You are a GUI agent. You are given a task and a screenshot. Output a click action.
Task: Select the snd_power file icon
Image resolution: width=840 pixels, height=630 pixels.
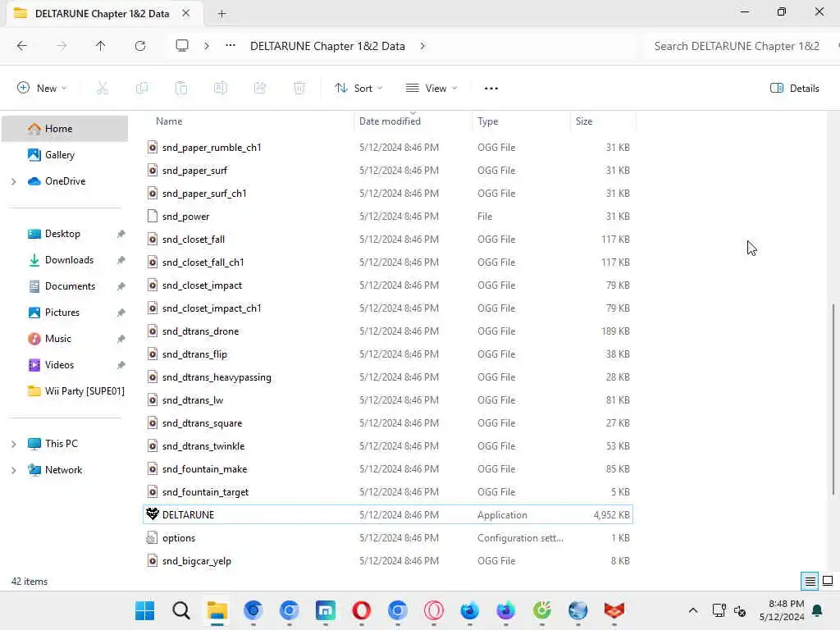click(x=153, y=216)
